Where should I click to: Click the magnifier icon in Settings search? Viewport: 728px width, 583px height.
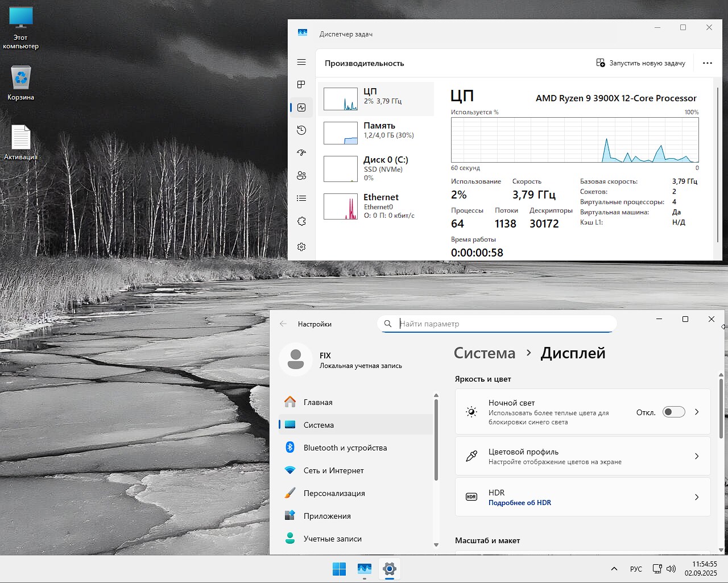coord(388,324)
